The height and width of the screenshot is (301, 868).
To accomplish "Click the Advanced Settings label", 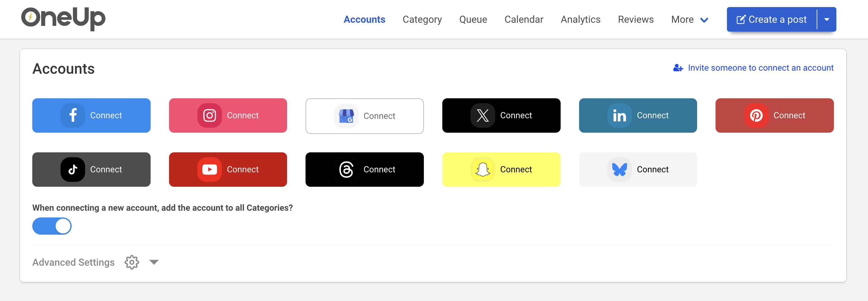I will [x=73, y=262].
